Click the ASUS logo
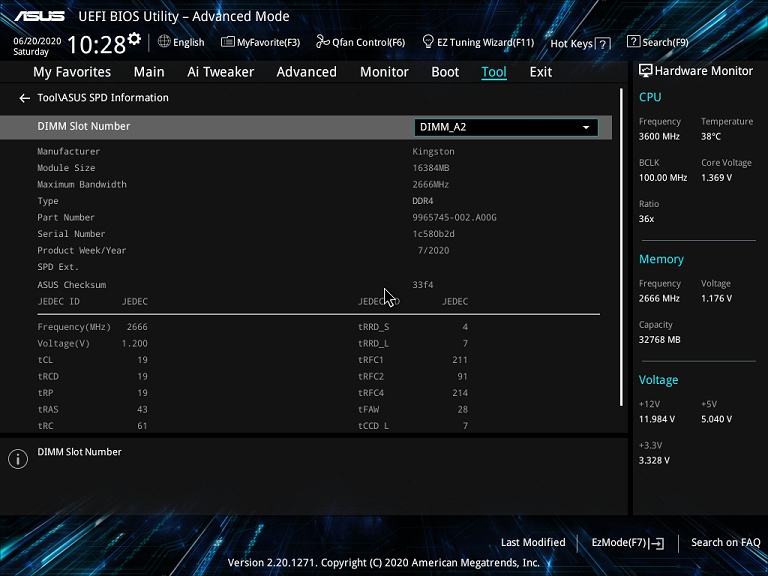768x576 pixels. point(39,16)
